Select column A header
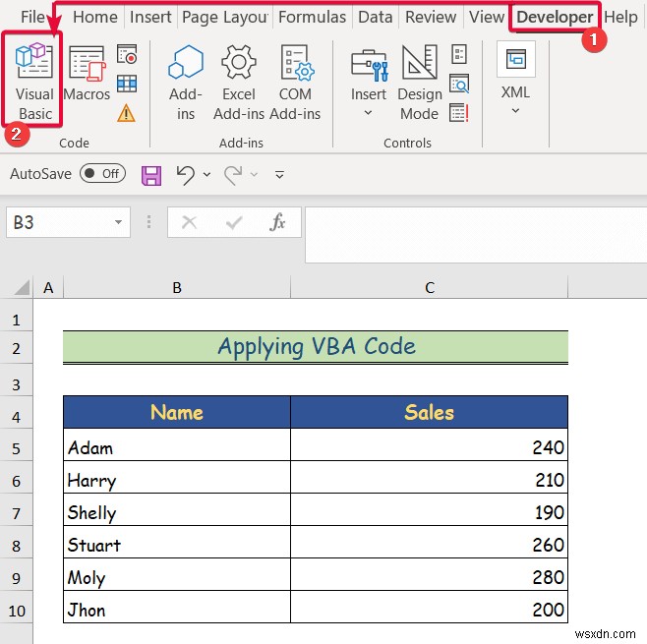The image size is (647, 644). pos(48,287)
